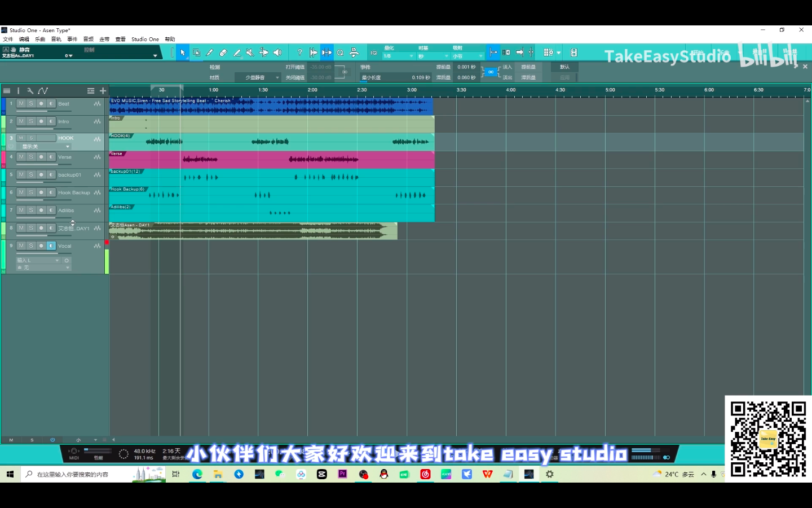Solo the Intro track
The width and height of the screenshot is (812, 508).
[x=31, y=121]
